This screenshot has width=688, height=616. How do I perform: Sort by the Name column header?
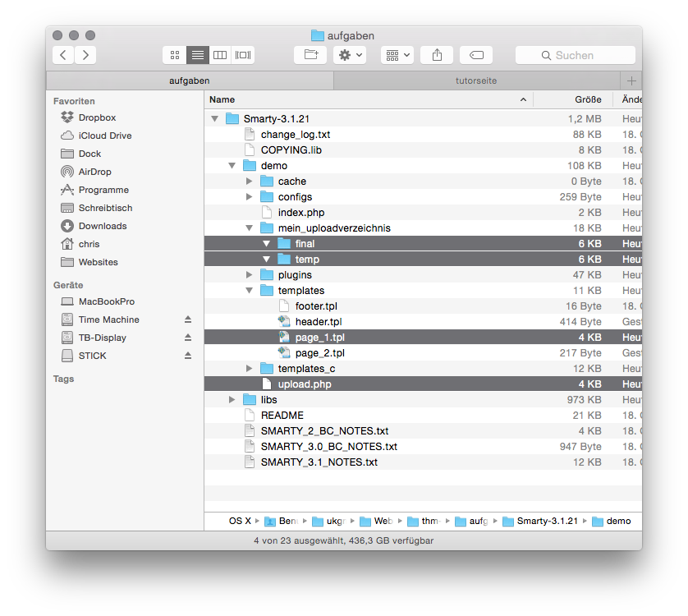(369, 99)
